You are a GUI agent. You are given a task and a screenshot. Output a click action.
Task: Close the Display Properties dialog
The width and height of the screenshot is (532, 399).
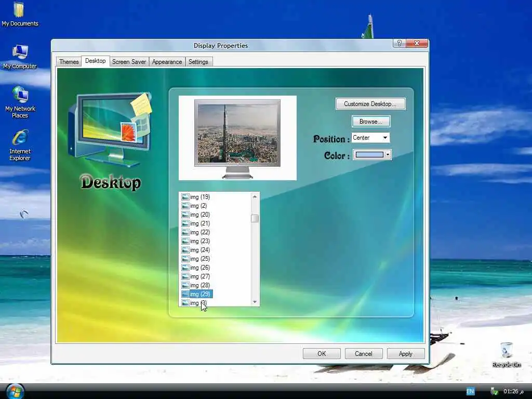click(x=417, y=43)
